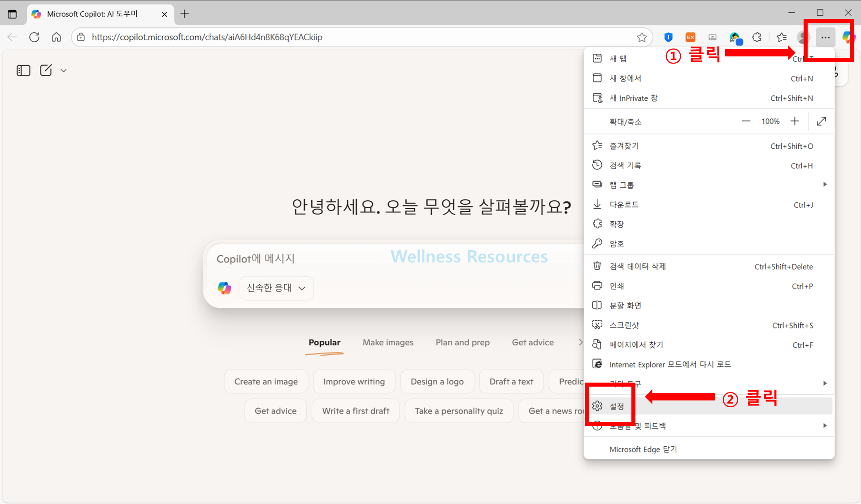Screen dimensions: 861x504
Task: Expand 탭 그룹 submenu
Action: (709, 185)
